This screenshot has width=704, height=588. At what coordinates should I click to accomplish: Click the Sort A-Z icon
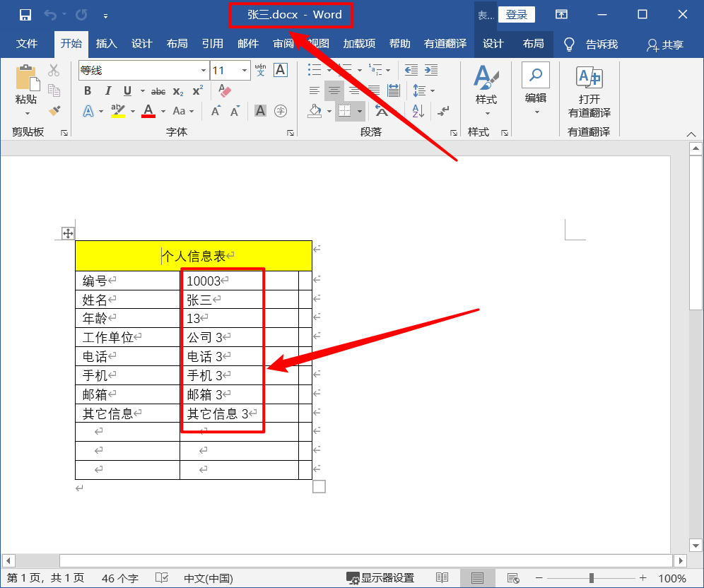pyautogui.click(x=418, y=111)
